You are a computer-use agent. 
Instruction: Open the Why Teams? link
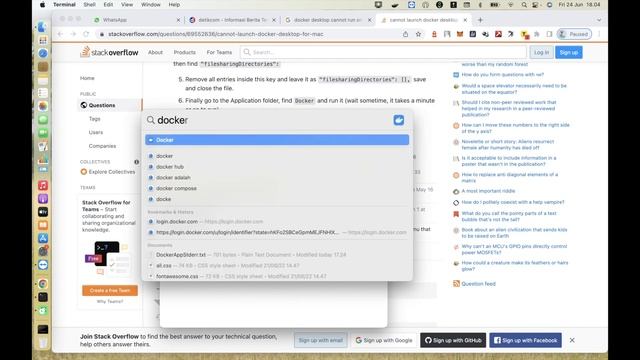pyautogui.click(x=110, y=302)
